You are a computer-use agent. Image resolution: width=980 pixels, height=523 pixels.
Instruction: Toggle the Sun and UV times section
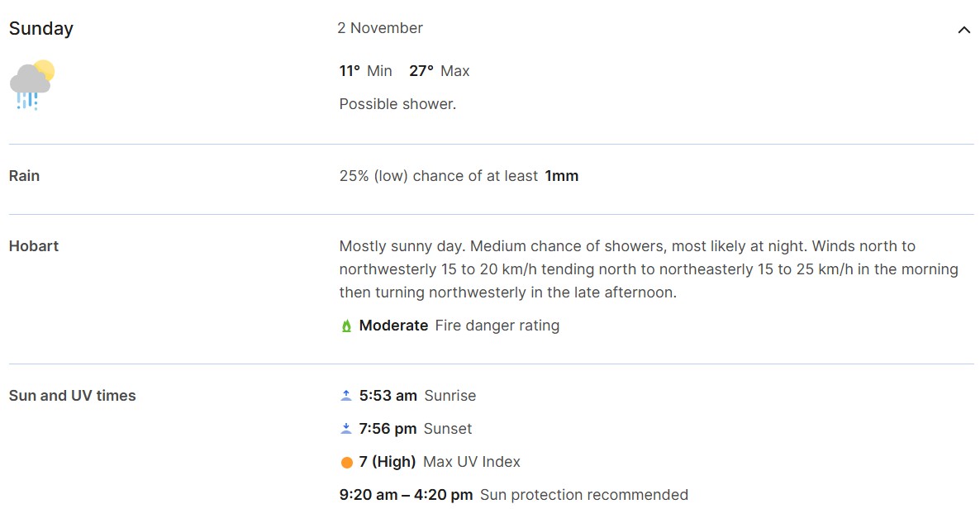[x=72, y=395]
